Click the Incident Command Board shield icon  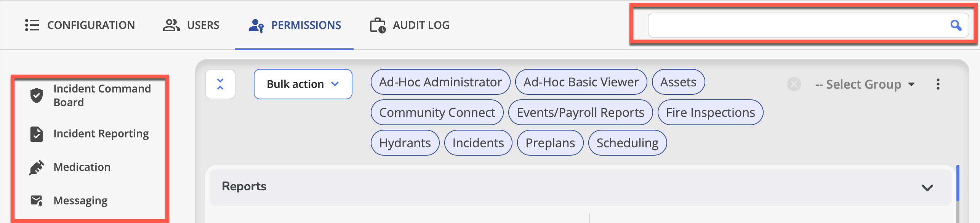pyautogui.click(x=37, y=95)
